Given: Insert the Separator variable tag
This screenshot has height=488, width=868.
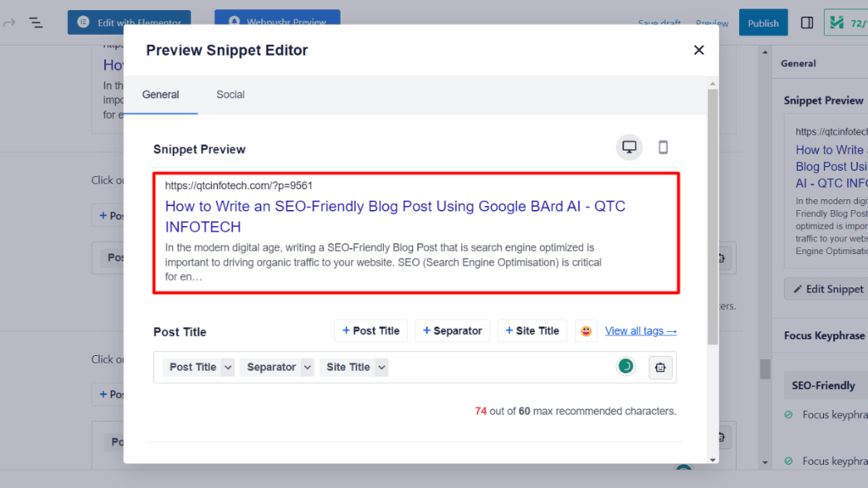Looking at the screenshot, I should click(x=453, y=331).
